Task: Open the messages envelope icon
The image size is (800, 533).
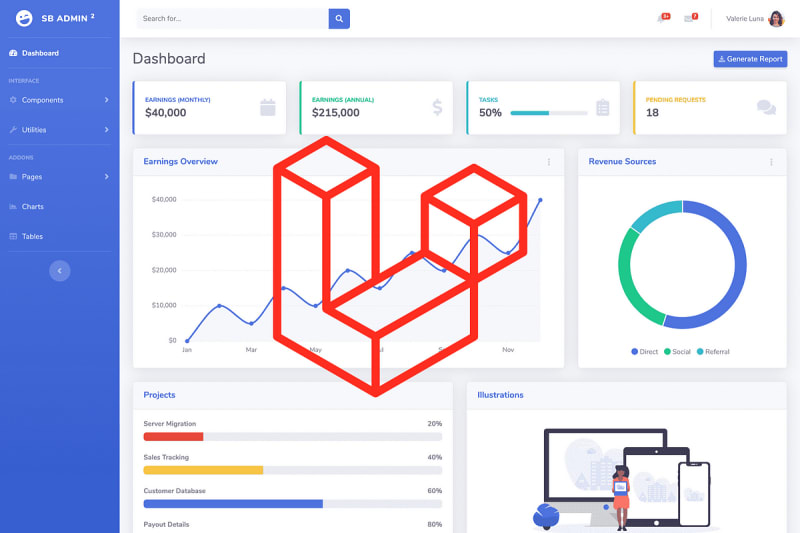Action: 689,18
